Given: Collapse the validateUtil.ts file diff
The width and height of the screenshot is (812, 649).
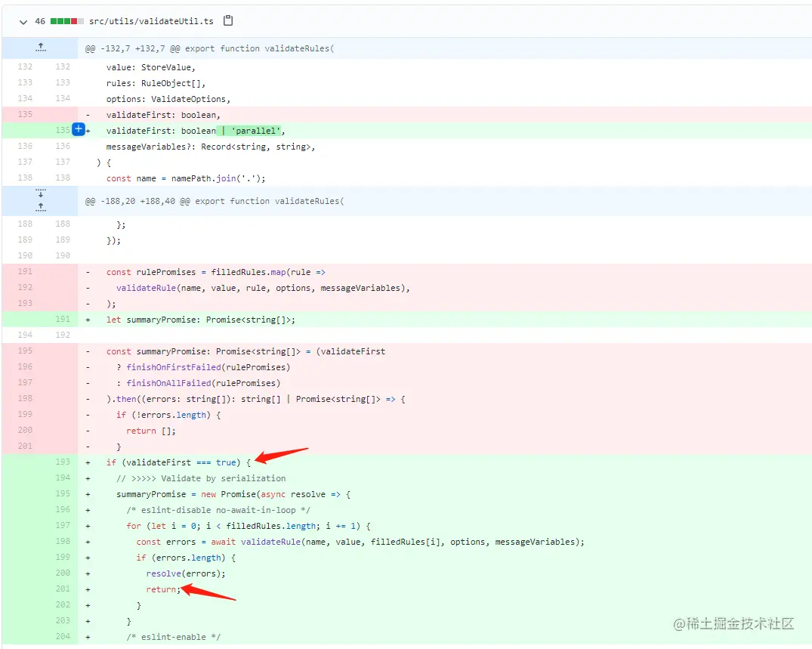Looking at the screenshot, I should [23, 21].
